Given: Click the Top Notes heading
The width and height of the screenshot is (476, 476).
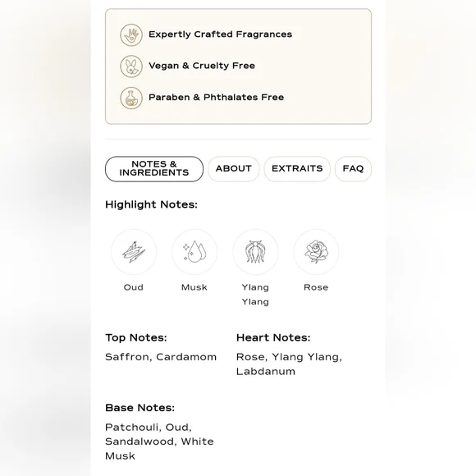Looking at the screenshot, I should [x=136, y=338].
